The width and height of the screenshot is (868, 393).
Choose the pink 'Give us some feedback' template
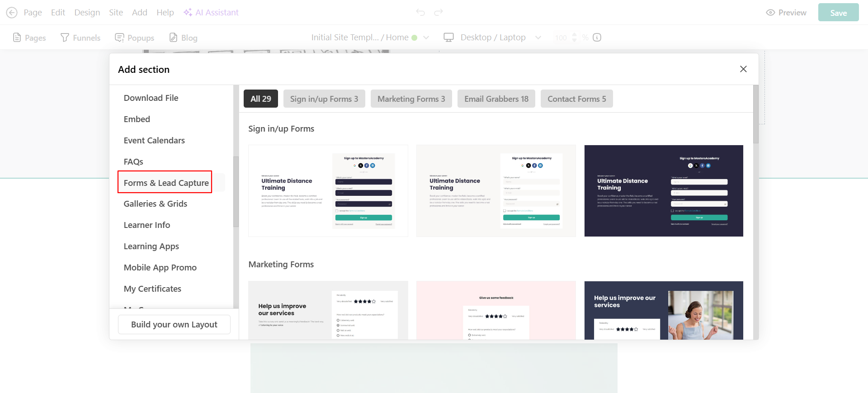(x=496, y=310)
